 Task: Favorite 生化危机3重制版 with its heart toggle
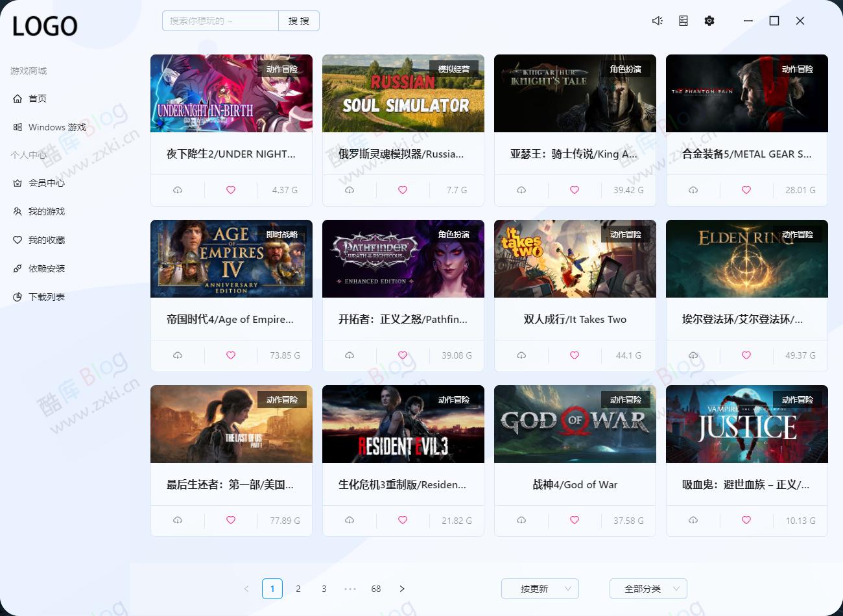(402, 520)
